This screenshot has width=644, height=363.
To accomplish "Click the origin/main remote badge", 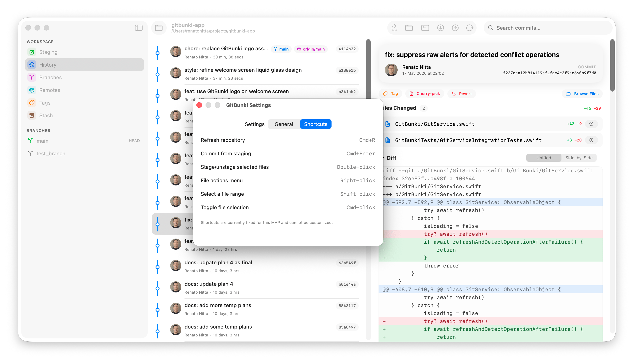I will point(311,49).
